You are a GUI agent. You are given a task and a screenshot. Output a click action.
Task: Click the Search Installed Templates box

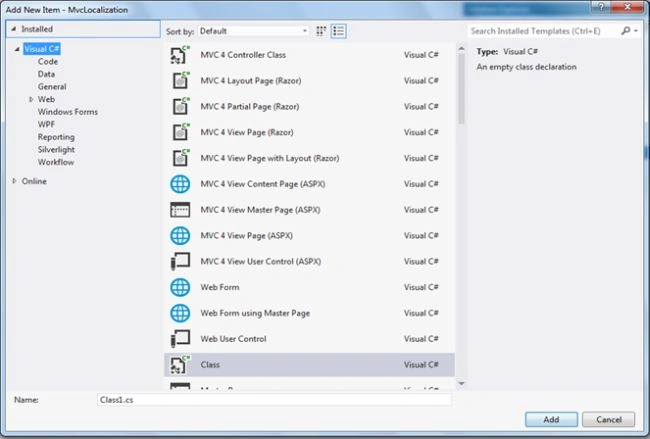pos(544,31)
